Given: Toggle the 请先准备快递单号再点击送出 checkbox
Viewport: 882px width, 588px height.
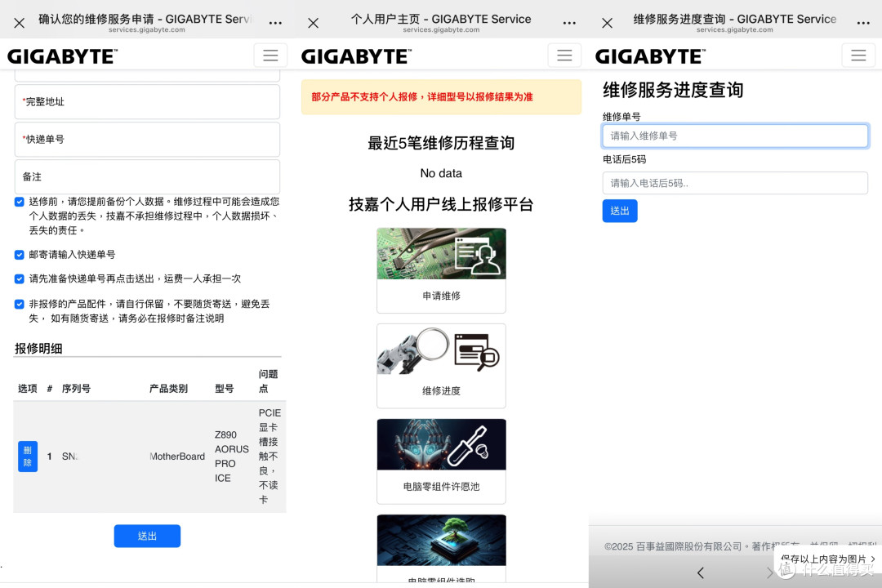Looking at the screenshot, I should 19,279.
